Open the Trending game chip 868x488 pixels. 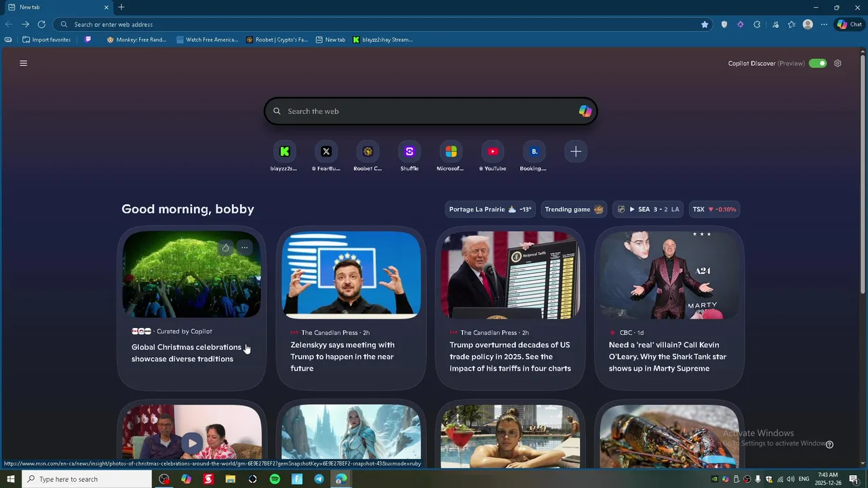click(x=574, y=209)
